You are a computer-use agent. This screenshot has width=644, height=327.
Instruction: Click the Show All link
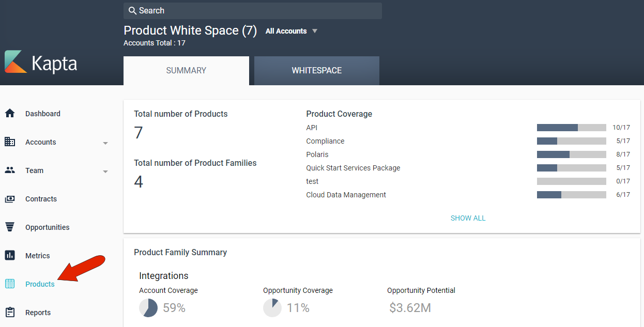pos(468,218)
